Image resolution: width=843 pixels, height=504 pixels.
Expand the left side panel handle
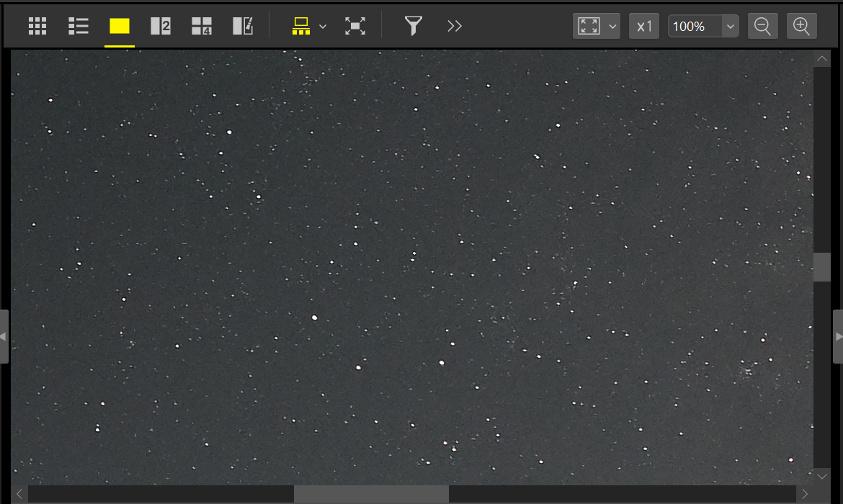(4, 336)
